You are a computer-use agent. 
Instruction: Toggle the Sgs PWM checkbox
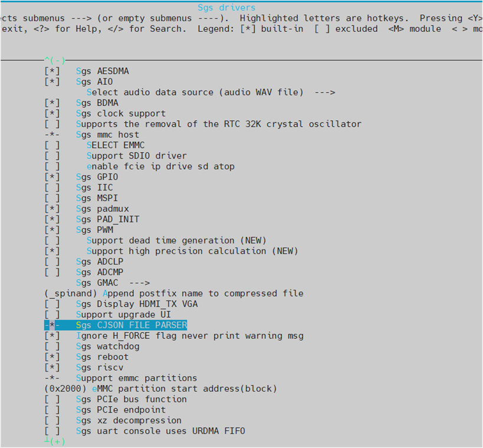click(52, 230)
